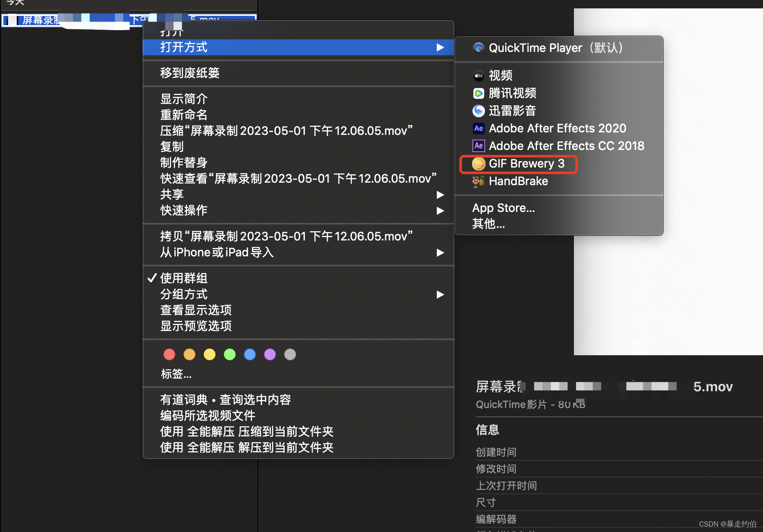Expand the 共享 submenu arrow
763x532 pixels.
click(x=440, y=195)
